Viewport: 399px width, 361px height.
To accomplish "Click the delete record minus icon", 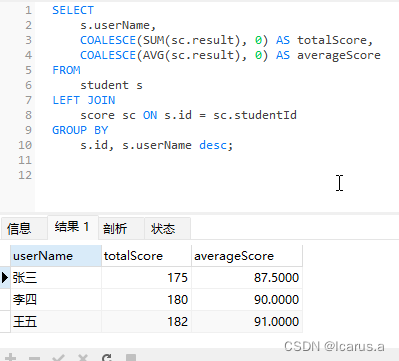I will [x=34, y=359].
